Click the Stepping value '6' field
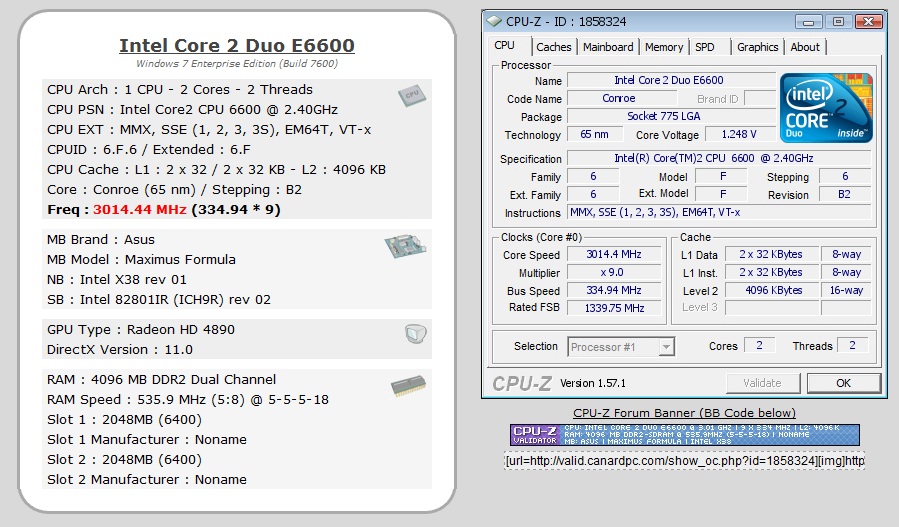Image resolution: width=899 pixels, height=527 pixels. point(845,176)
